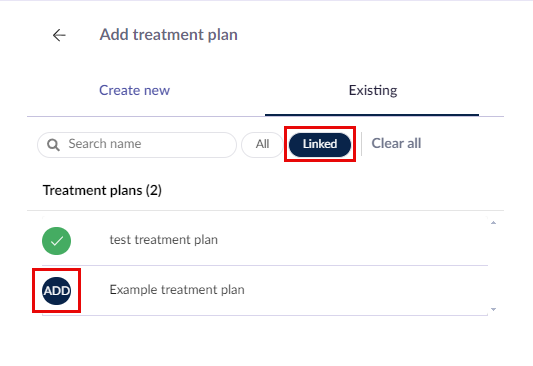
Task: Clear all applied filters
Action: click(396, 143)
